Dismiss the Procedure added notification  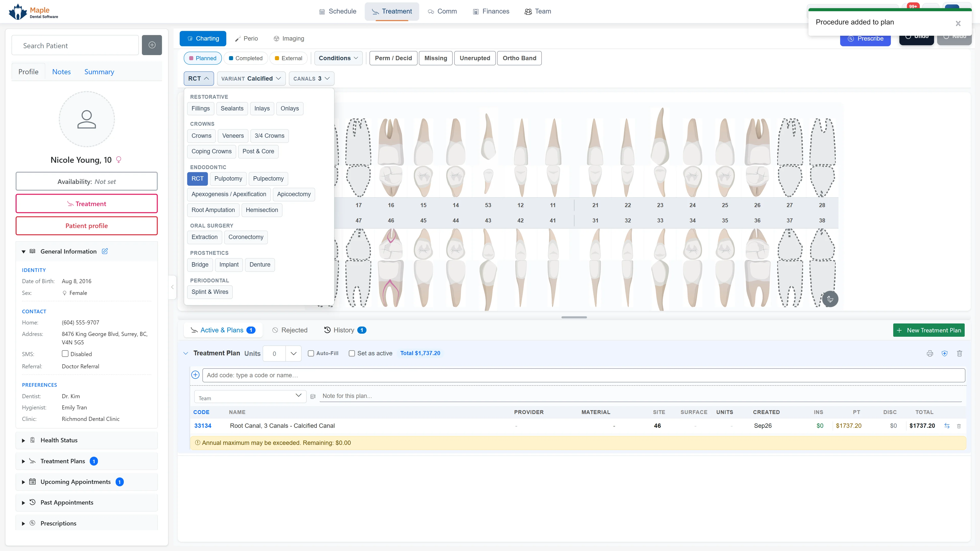click(958, 23)
